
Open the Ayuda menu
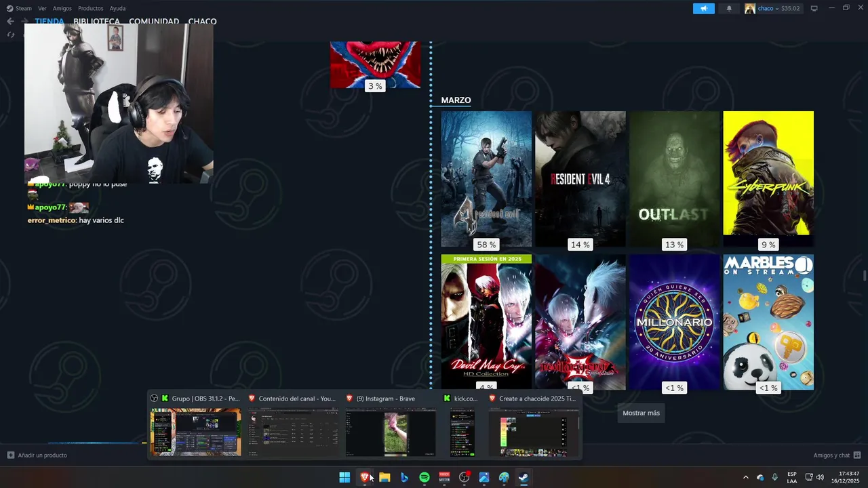pyautogui.click(x=117, y=8)
